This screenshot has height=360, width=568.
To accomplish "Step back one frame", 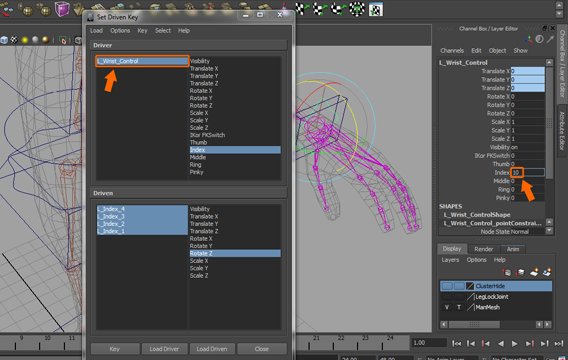I will 471,343.
